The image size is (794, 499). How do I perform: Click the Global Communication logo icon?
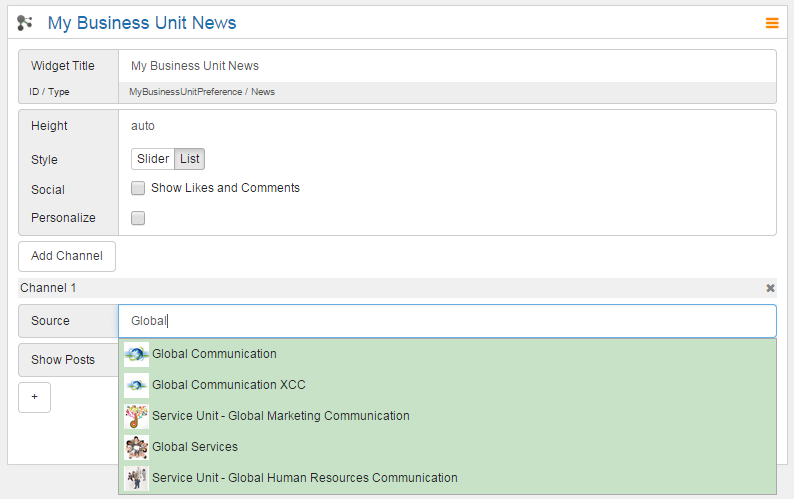pos(136,354)
